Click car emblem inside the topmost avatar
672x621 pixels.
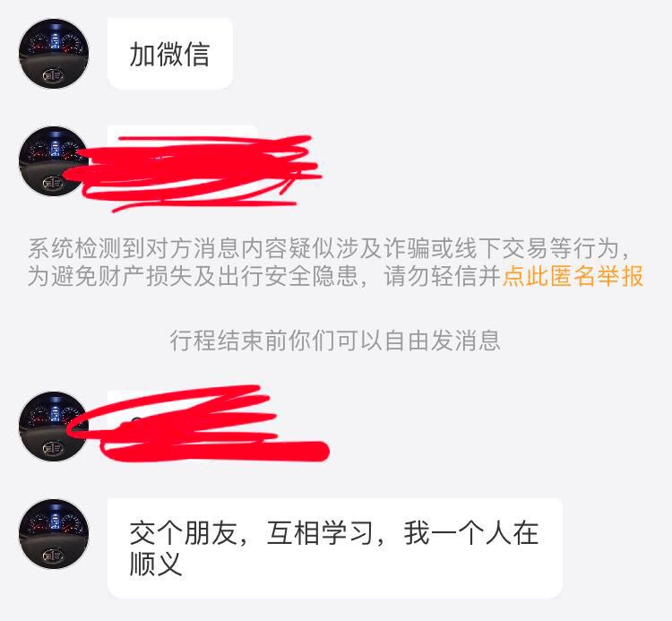coord(53,75)
